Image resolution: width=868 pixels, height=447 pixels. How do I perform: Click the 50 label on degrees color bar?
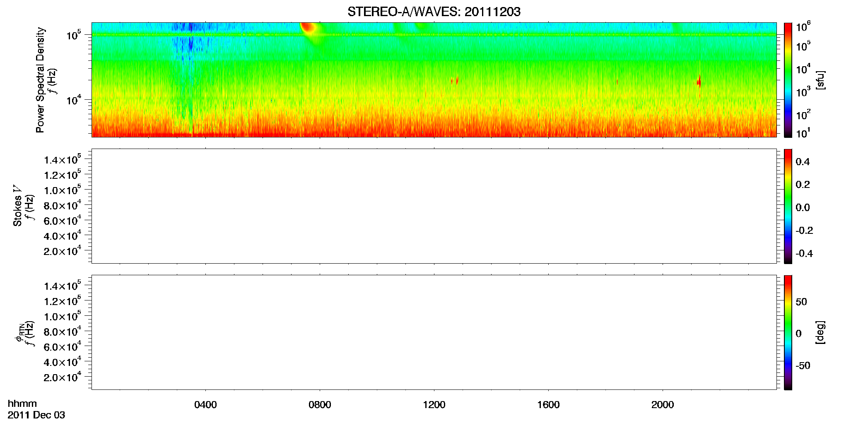click(x=801, y=302)
